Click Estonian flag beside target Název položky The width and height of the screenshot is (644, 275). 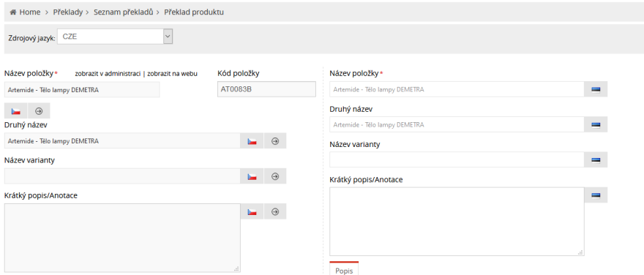[596, 89]
